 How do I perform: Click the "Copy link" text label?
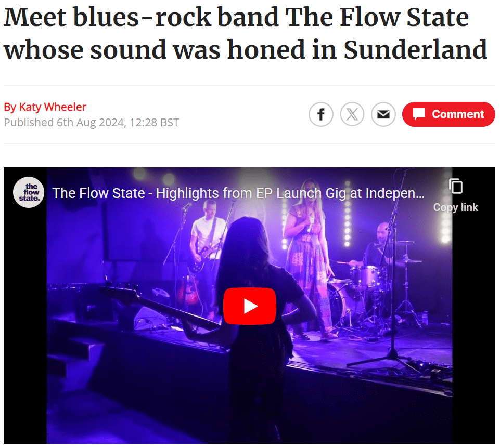(x=455, y=207)
